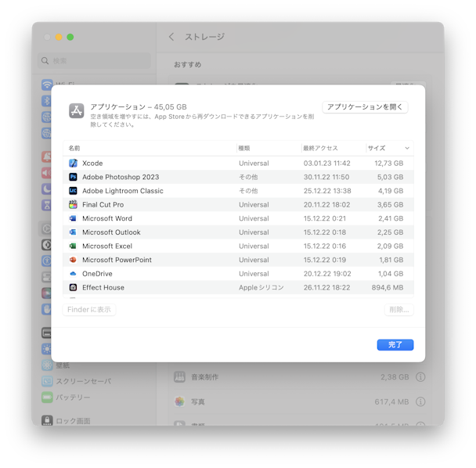Click the Microsoft PowerPoint icon
This screenshot has height=468, width=476.
(x=73, y=260)
